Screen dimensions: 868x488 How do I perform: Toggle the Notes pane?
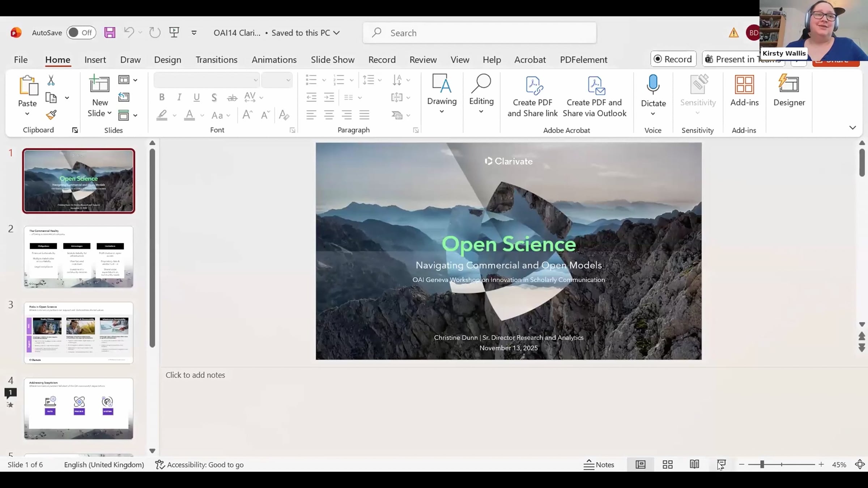(x=599, y=465)
